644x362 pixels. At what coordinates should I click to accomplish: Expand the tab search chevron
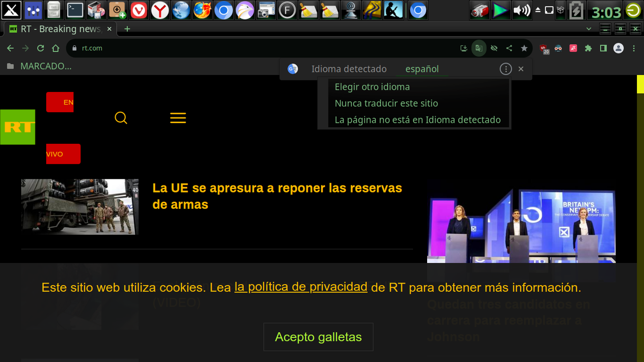pos(589,29)
